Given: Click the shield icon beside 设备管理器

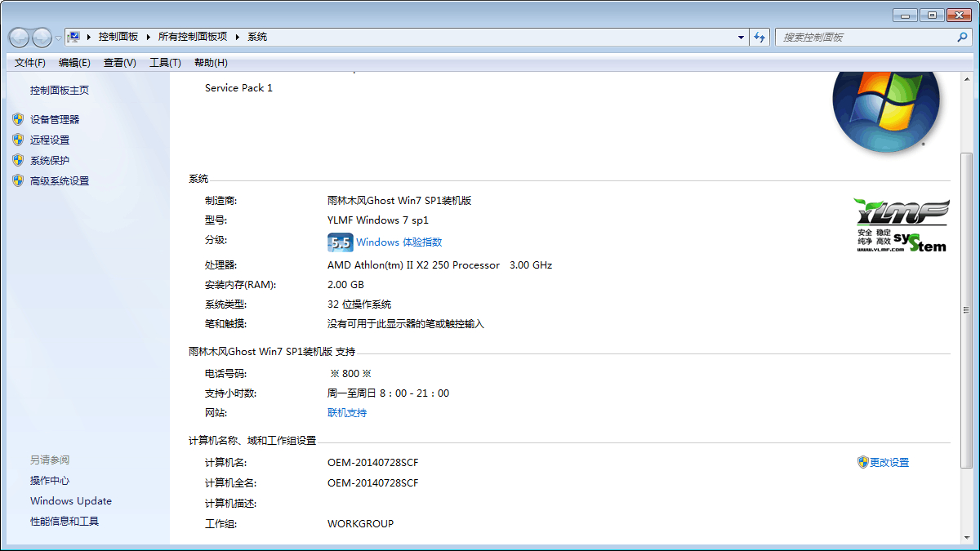Looking at the screenshot, I should tap(18, 119).
